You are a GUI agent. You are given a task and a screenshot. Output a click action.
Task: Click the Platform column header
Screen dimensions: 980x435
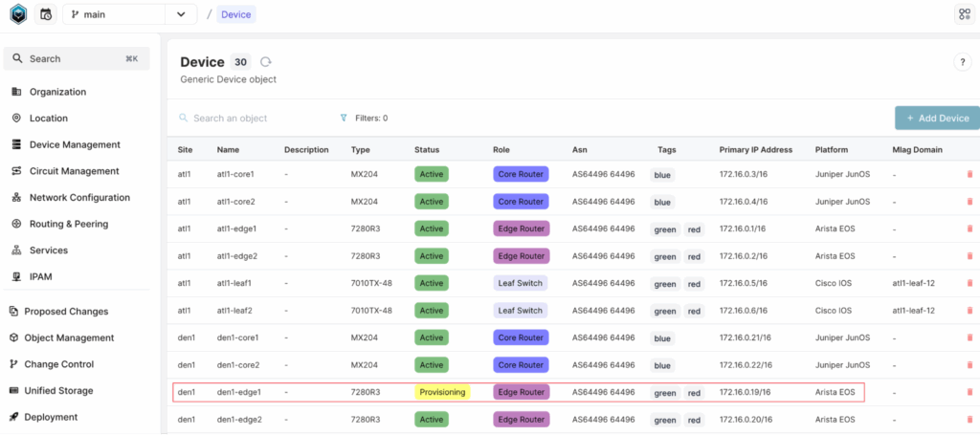point(832,150)
